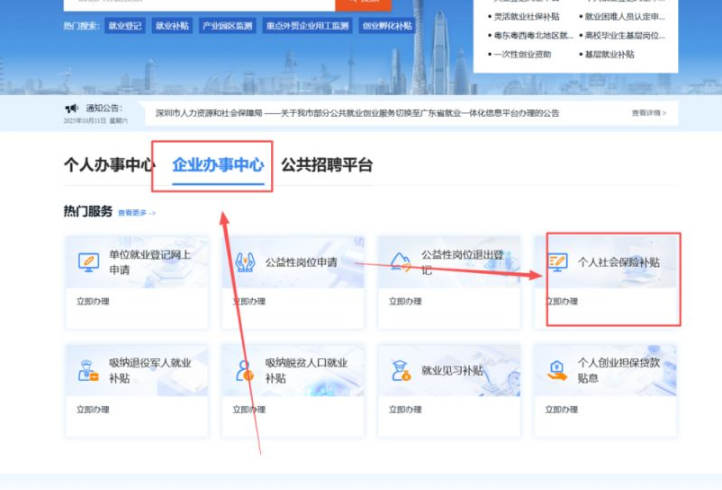This screenshot has width=722, height=490.
Task: Click the 吸纳退役军人就业补贴 icon
Action: click(88, 370)
